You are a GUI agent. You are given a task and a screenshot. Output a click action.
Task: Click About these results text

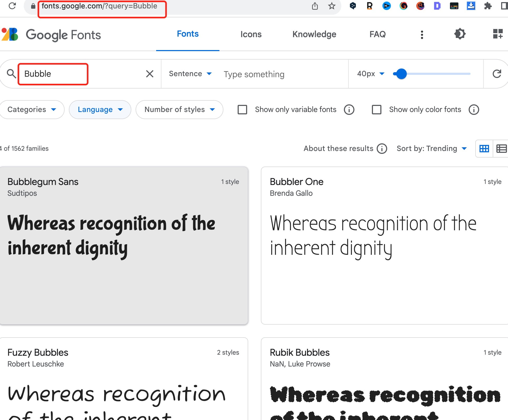(338, 149)
